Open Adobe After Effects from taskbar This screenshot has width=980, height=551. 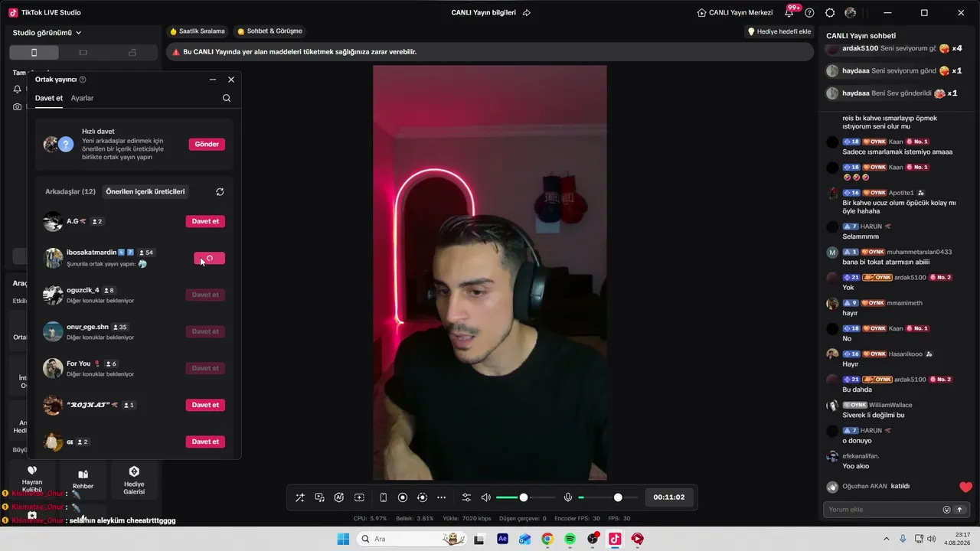click(502, 539)
